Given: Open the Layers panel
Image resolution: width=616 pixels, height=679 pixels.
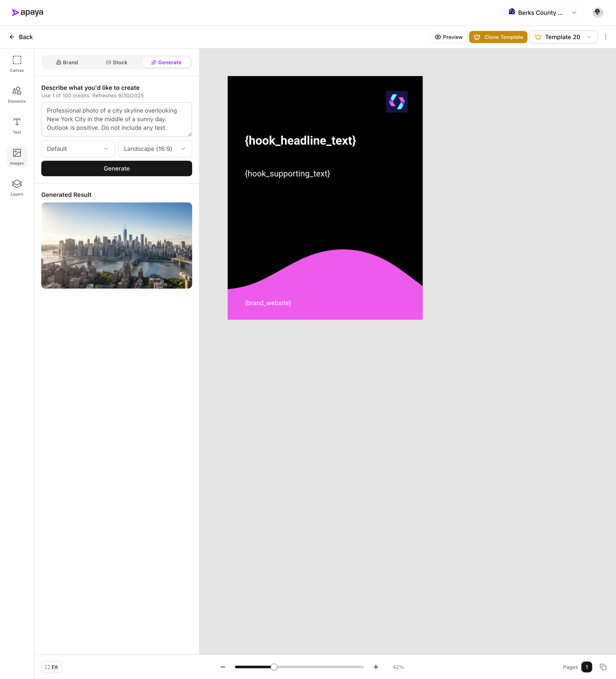Looking at the screenshot, I should (17, 188).
